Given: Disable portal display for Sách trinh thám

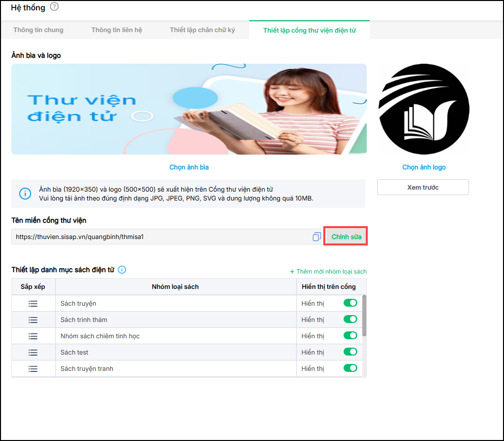Looking at the screenshot, I should coord(350,320).
